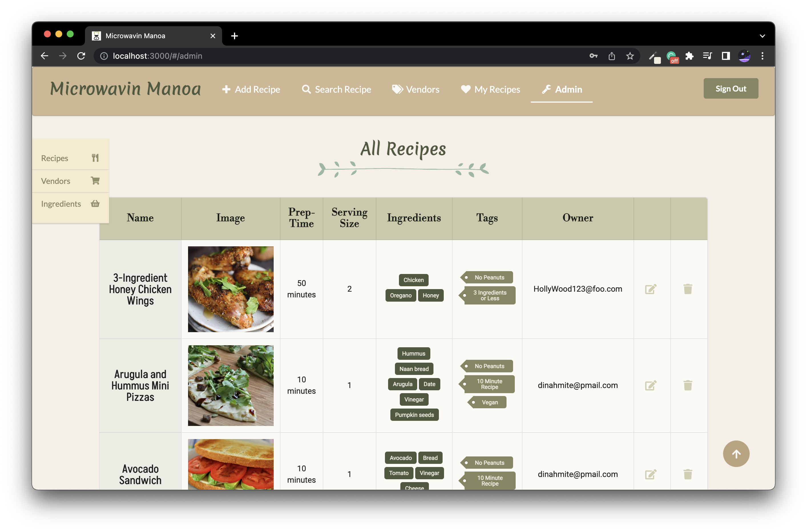Click the Avocado ingredient label

pos(400,458)
